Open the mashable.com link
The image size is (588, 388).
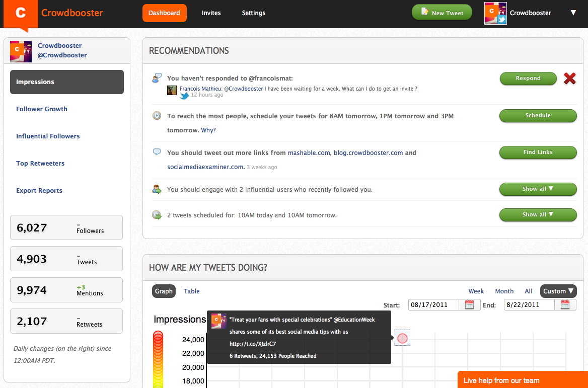(309, 152)
